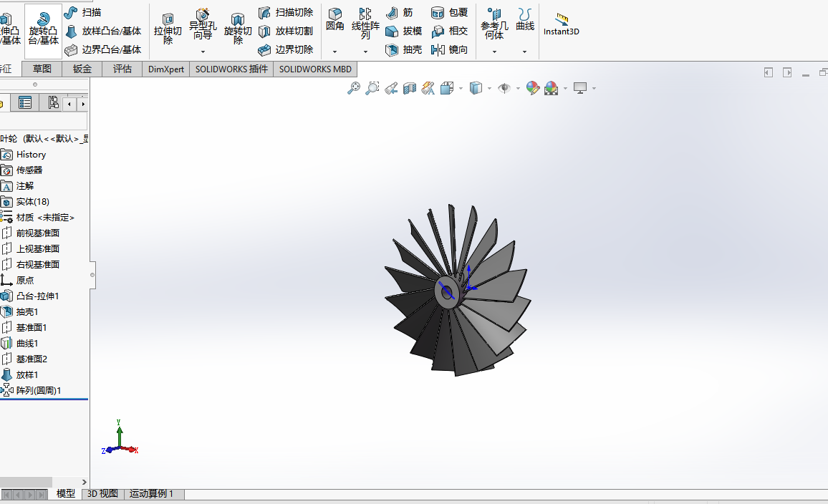Activate the 拉伸切除 extruded cut tool
The width and height of the screenshot is (828, 504).
tap(168, 29)
